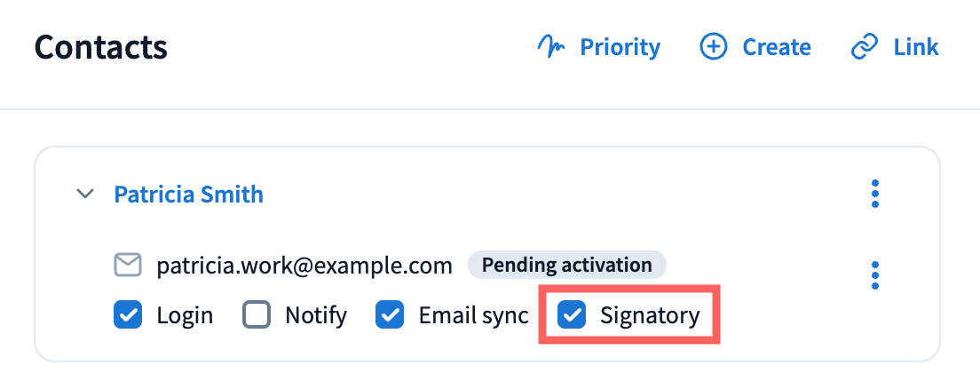
Task: Click the chain Link icon
Action: pyautogui.click(x=865, y=47)
